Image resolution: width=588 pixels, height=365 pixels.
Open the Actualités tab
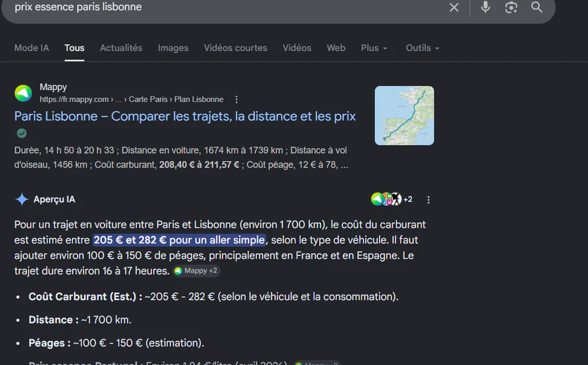[121, 48]
